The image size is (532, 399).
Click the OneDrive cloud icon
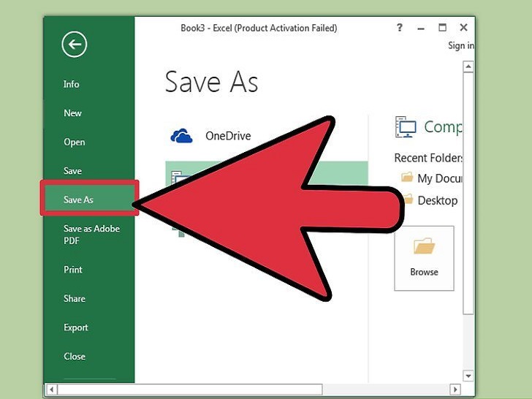(181, 136)
